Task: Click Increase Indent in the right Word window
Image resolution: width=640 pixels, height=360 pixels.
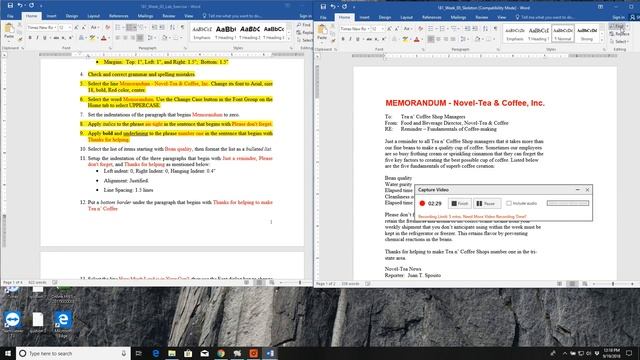Action: click(475, 29)
